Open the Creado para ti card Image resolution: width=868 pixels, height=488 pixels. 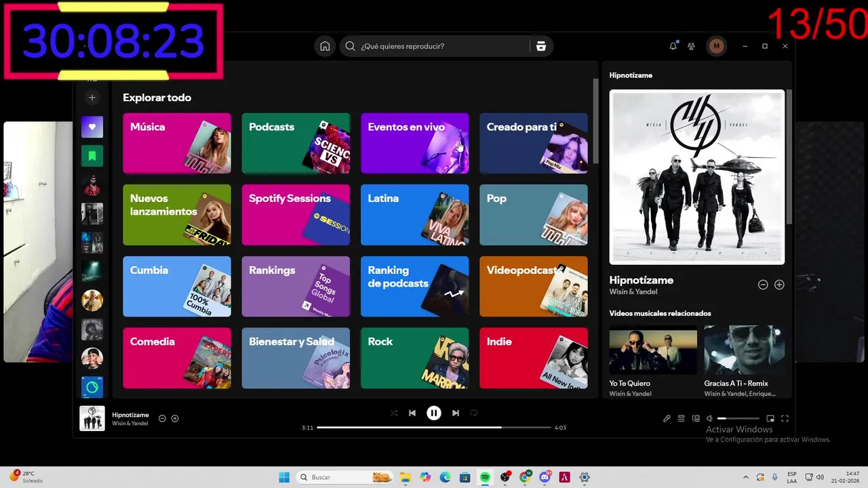(534, 143)
